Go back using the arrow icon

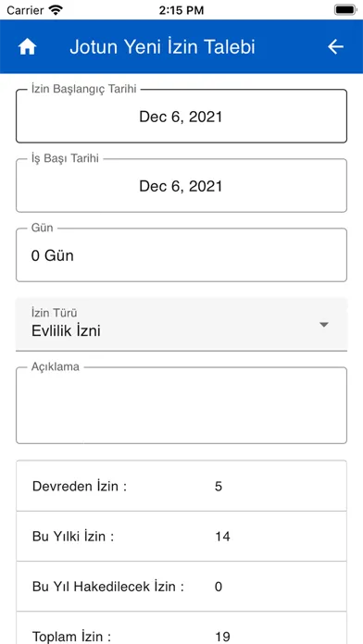tap(335, 47)
